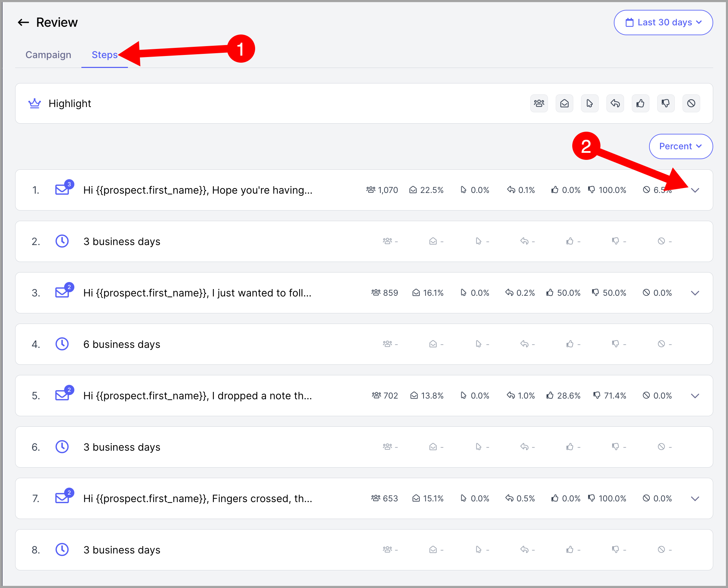Select step 2 '3 business days' delay text
This screenshot has height=588, width=728.
click(x=122, y=242)
